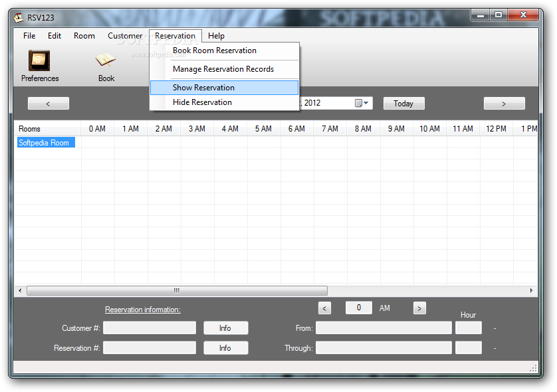Click the 6 AM column header
Viewport: 557px width, 392px height.
296,128
